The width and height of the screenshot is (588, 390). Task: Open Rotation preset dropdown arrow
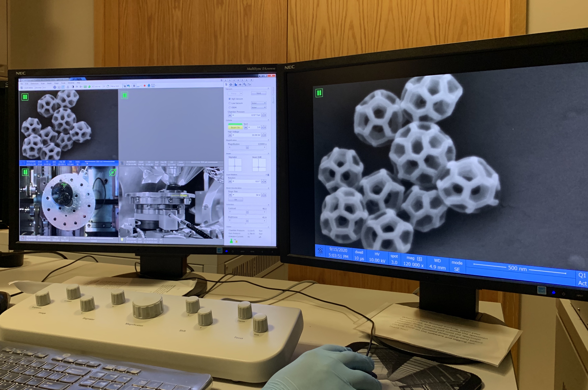pos(233,181)
